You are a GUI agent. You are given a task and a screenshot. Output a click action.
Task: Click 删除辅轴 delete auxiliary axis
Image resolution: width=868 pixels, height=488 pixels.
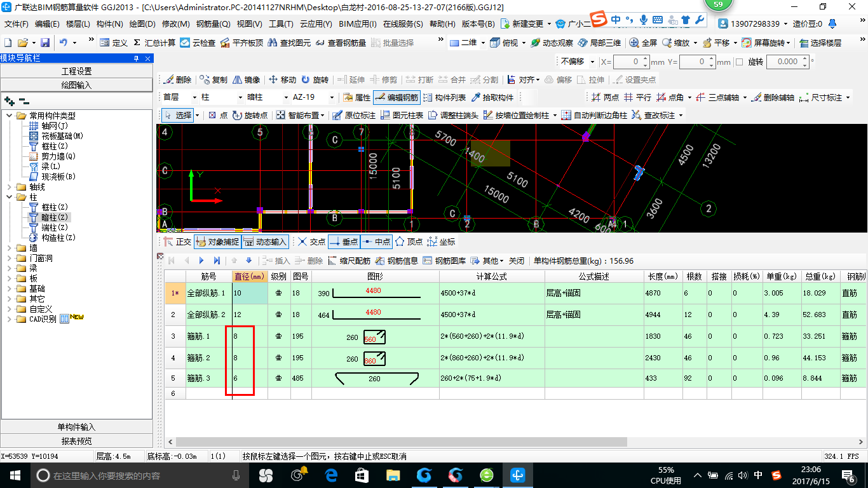pyautogui.click(x=772, y=97)
